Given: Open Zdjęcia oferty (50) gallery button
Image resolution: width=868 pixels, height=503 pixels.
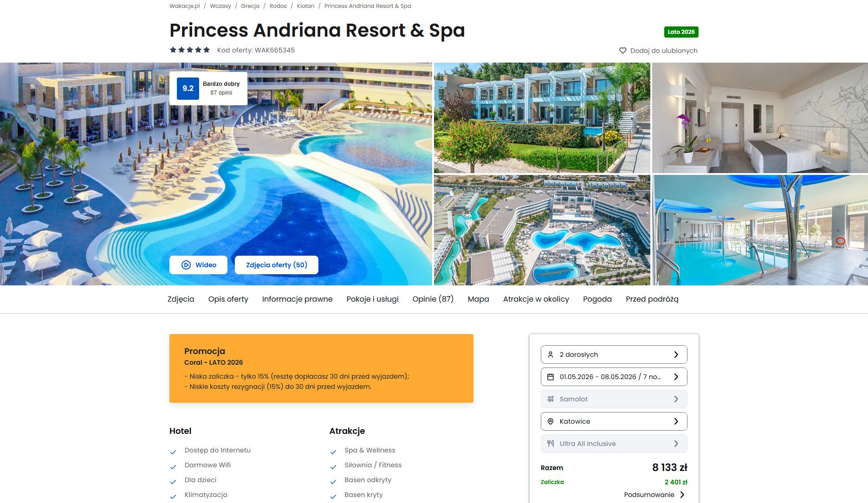Looking at the screenshot, I should [x=277, y=265].
